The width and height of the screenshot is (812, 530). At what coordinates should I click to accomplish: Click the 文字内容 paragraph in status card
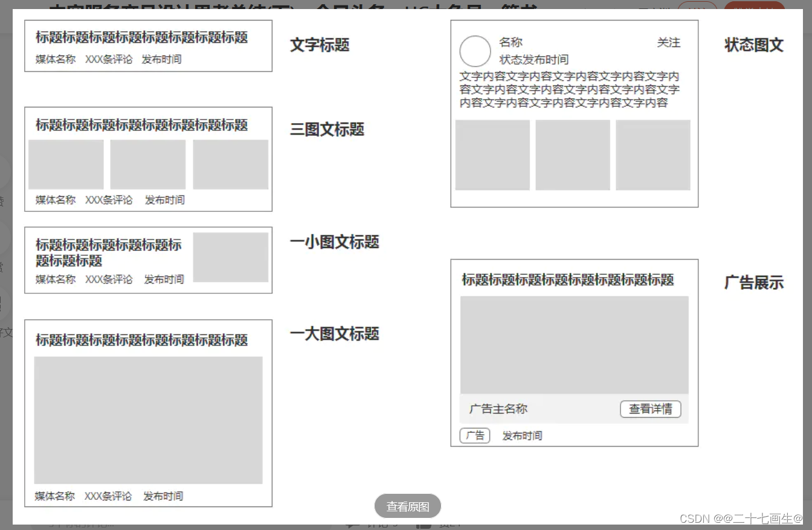pyautogui.click(x=569, y=89)
